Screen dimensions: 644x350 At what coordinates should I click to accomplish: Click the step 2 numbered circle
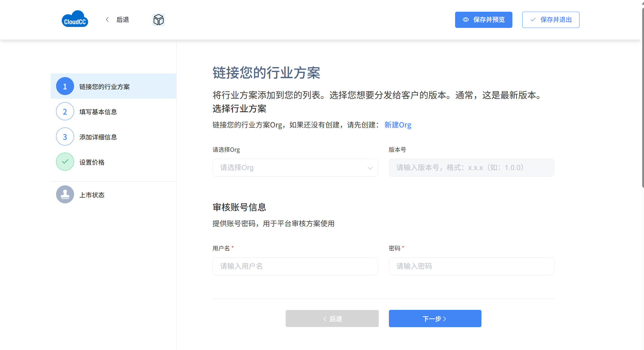coord(65,112)
